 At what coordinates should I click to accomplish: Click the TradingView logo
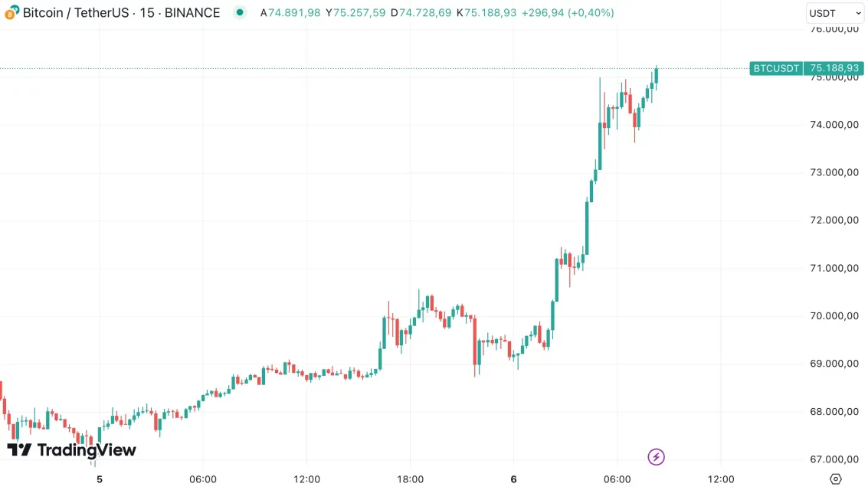(71, 450)
